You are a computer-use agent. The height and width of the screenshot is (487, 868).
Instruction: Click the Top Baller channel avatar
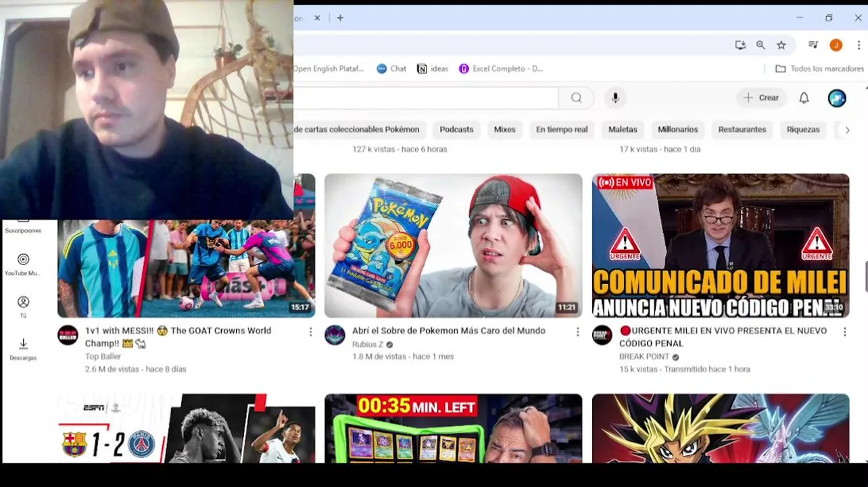coord(68,335)
